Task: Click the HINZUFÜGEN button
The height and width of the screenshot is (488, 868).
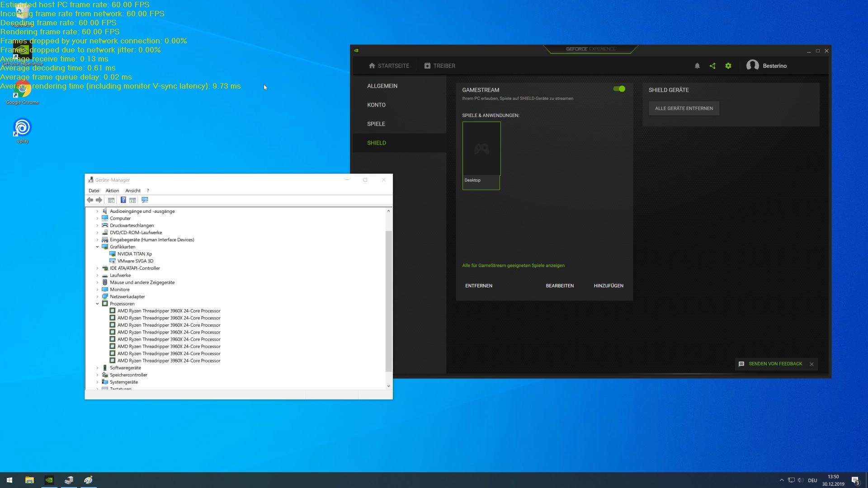Action: [608, 286]
